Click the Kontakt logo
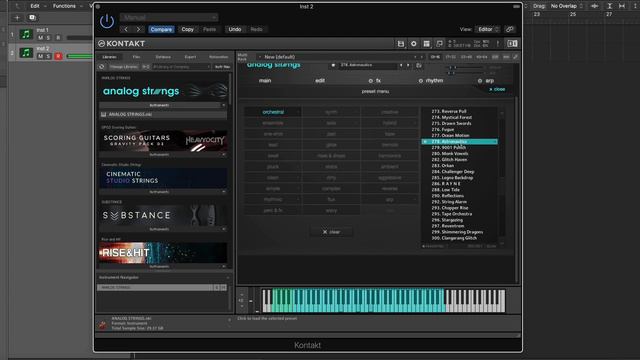The image size is (640, 360). click(122, 44)
